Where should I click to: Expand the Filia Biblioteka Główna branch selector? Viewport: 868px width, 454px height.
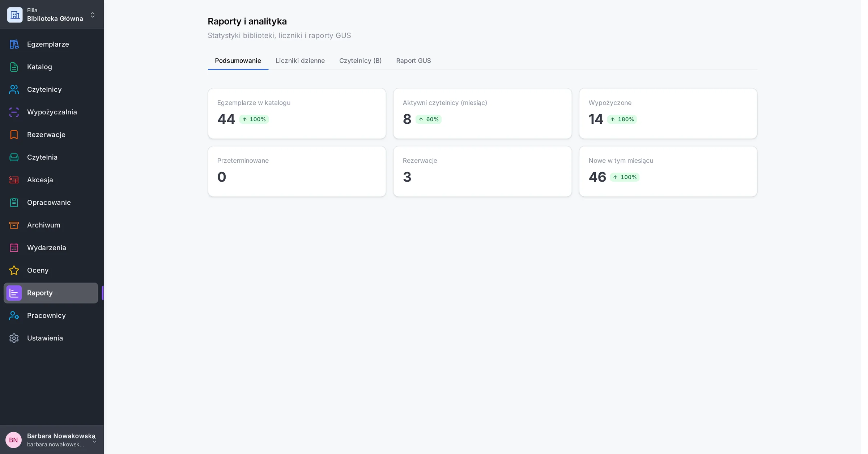pos(52,14)
